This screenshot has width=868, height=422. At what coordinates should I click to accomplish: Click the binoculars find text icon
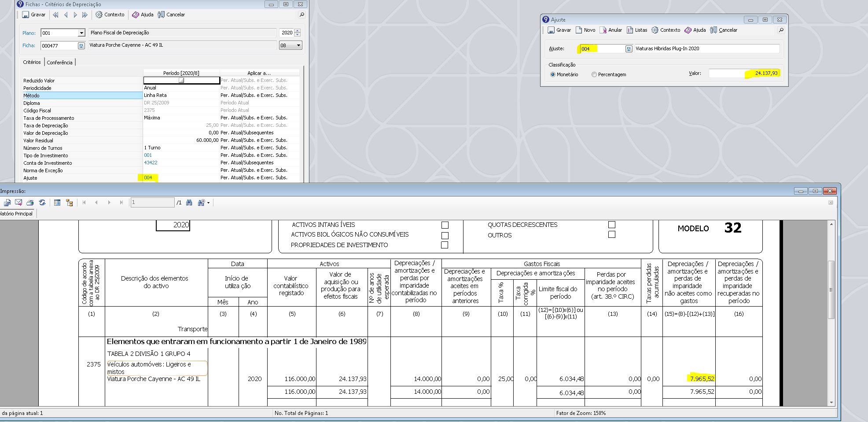(x=189, y=203)
